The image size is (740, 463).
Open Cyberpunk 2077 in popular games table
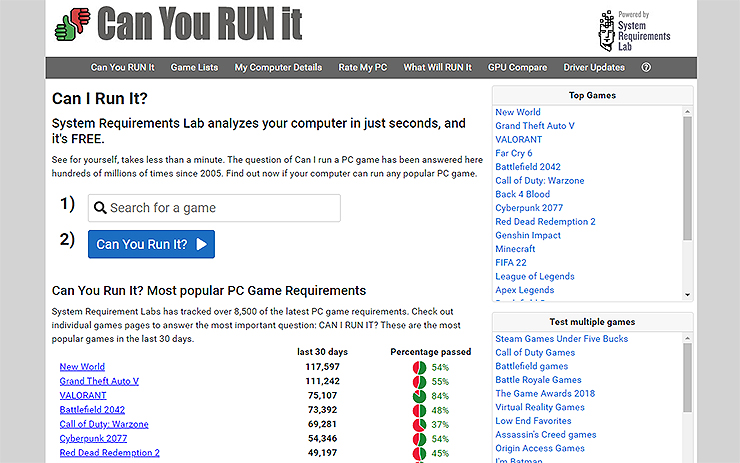(x=93, y=438)
